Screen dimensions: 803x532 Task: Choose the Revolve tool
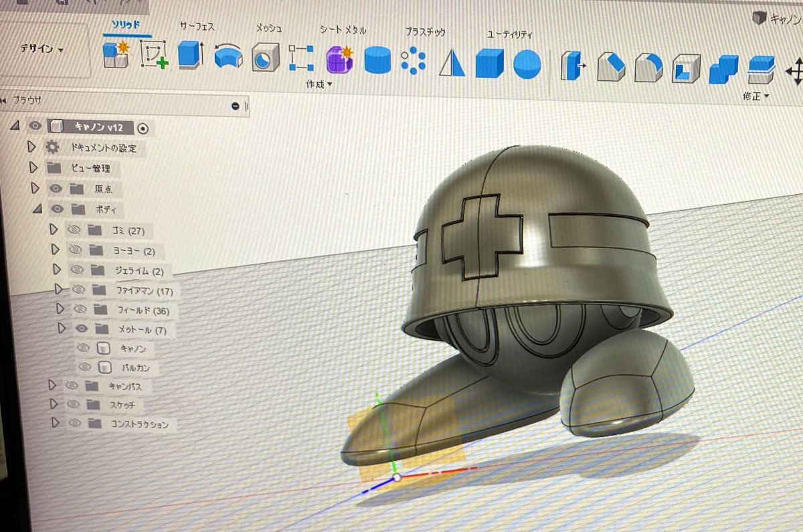[228, 56]
